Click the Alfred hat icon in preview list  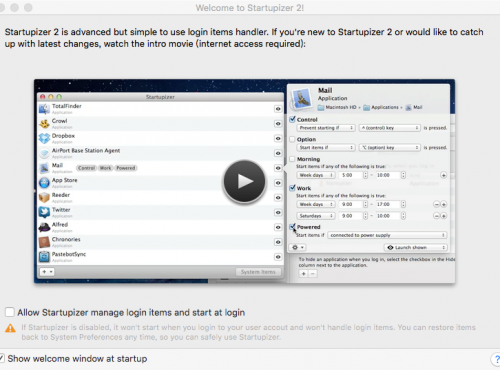pos(44,227)
